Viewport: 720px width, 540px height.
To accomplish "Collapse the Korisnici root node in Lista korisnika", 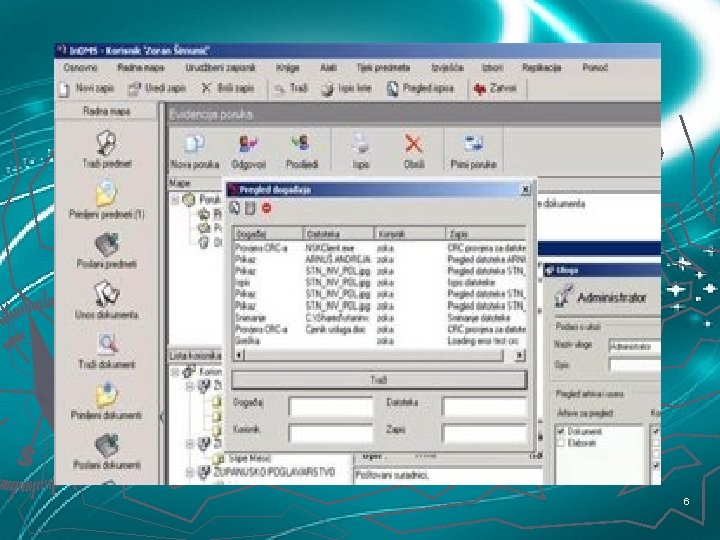I will (174, 371).
